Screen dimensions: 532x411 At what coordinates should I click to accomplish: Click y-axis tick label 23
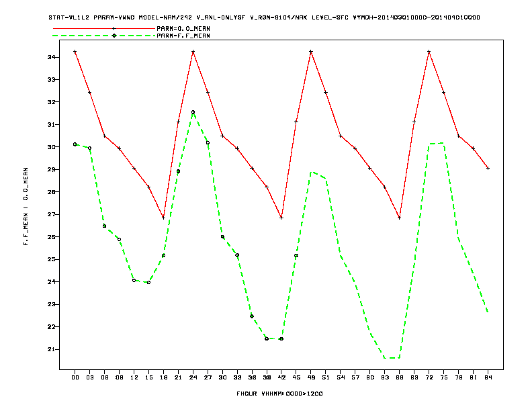(x=51, y=304)
